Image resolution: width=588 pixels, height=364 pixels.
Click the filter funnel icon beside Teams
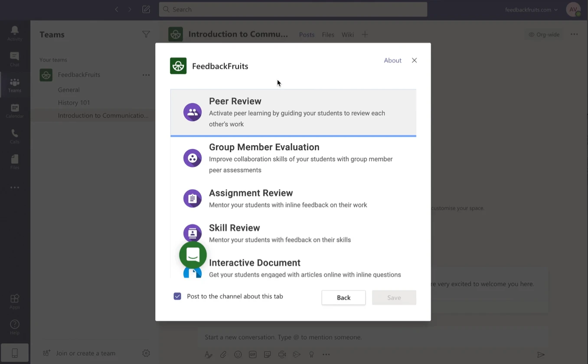(146, 34)
